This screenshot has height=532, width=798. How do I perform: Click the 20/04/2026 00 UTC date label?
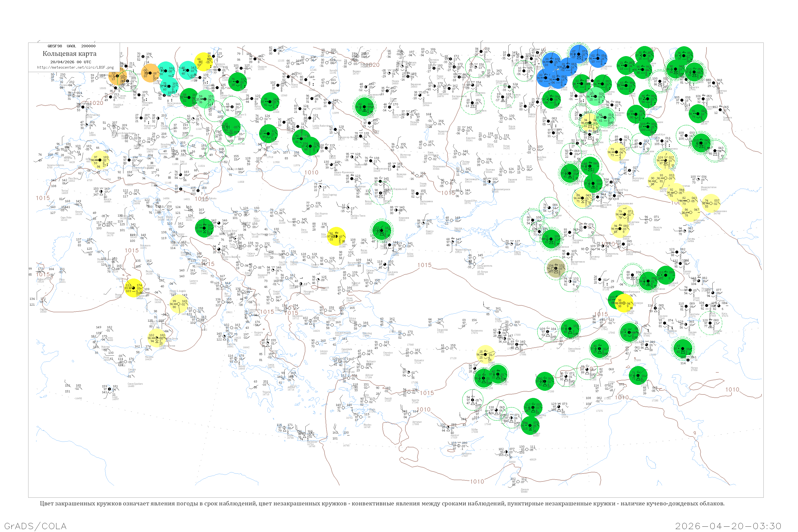click(70, 62)
